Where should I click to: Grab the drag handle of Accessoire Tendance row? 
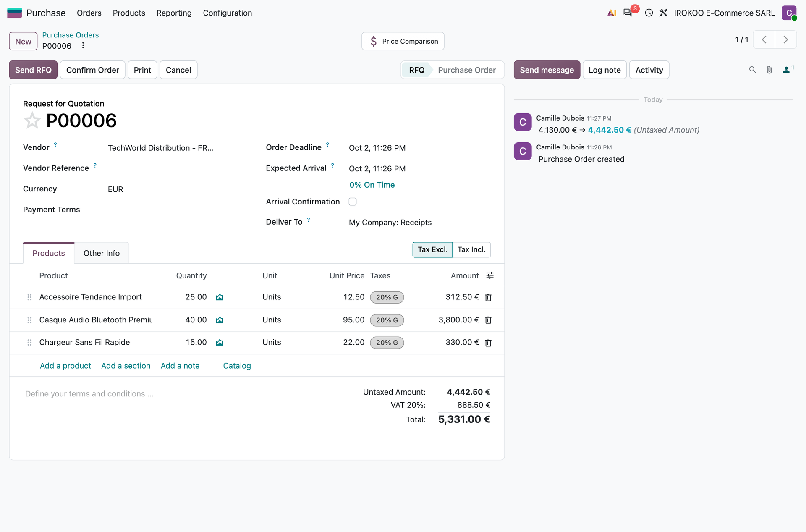tap(29, 297)
